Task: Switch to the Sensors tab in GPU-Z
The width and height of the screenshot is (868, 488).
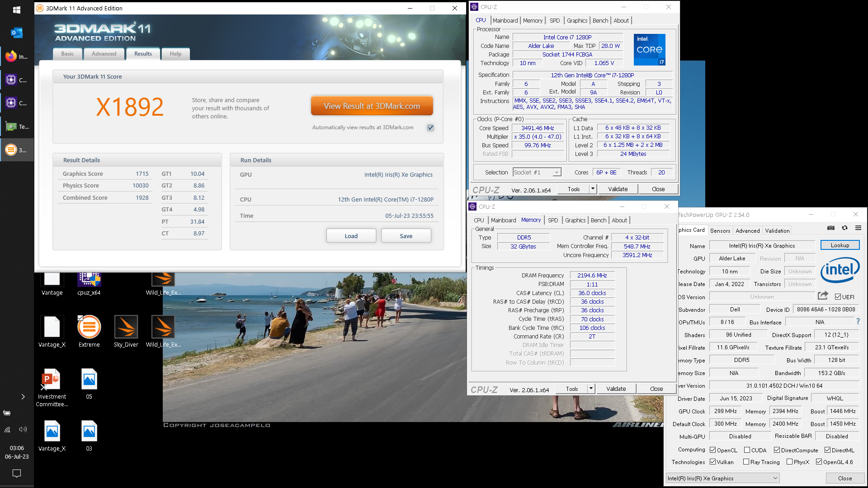Action: [720, 230]
